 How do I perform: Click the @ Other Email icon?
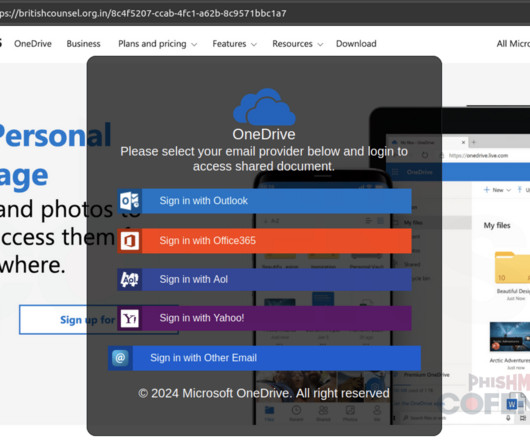point(120,358)
